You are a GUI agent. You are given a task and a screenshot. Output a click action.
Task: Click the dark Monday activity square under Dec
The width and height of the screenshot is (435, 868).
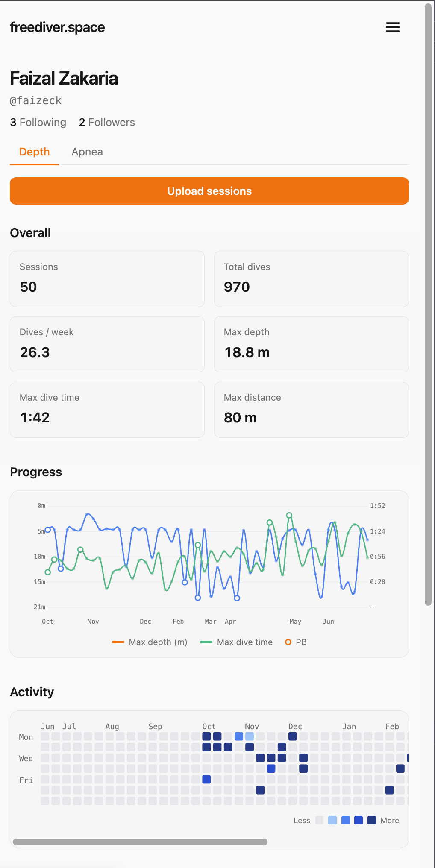click(x=293, y=736)
